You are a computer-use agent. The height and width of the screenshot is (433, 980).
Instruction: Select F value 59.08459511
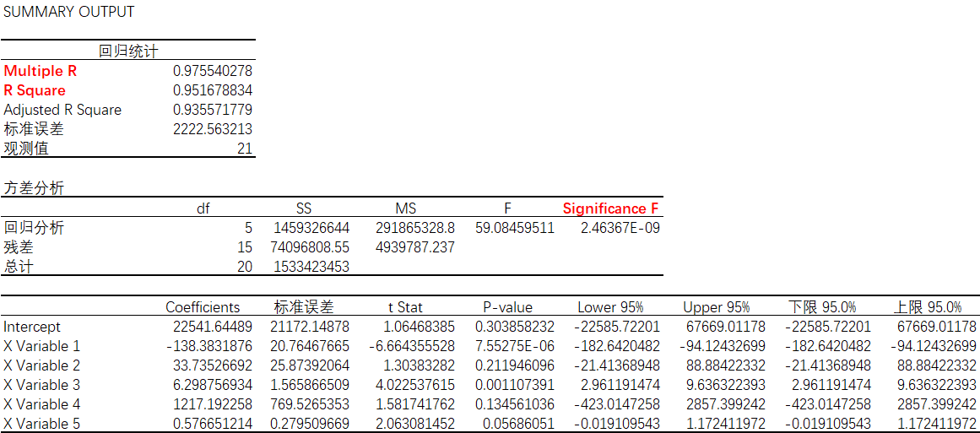pos(515,228)
